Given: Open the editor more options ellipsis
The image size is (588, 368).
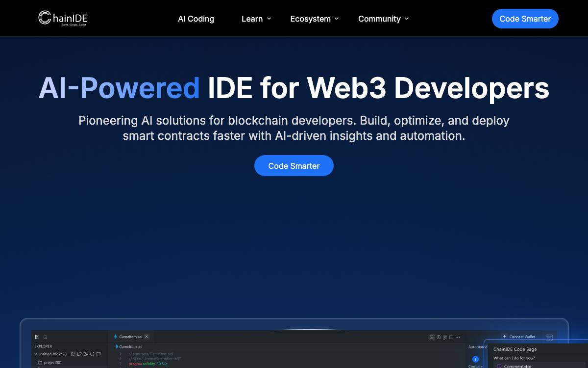Looking at the screenshot, I should (x=458, y=337).
